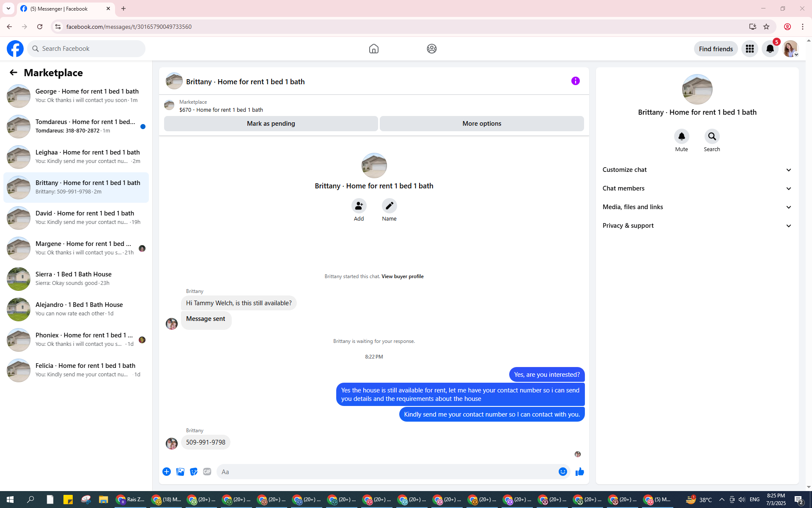The width and height of the screenshot is (812, 508).
Task: Open more actions plus icon
Action: 167,472
